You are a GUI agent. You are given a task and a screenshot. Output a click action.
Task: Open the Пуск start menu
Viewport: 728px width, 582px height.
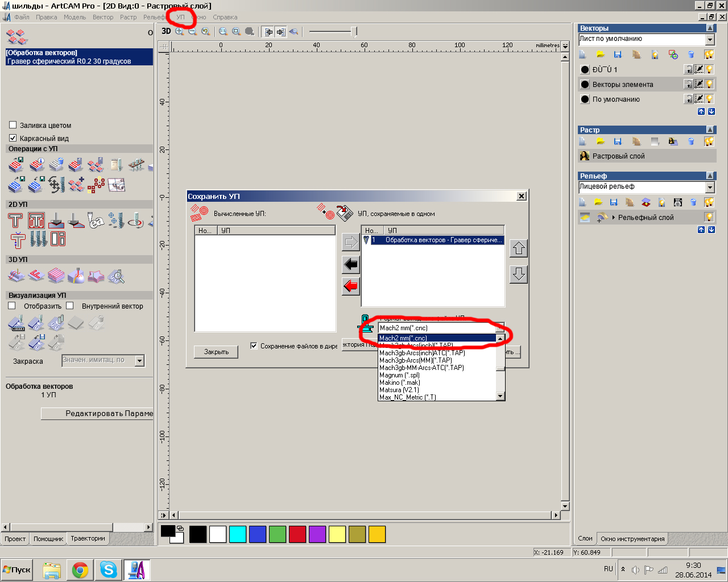click(17, 569)
